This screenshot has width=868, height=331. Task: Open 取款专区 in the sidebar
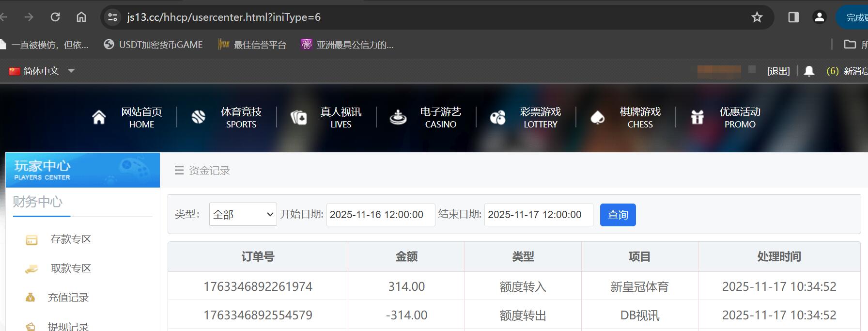click(x=71, y=268)
